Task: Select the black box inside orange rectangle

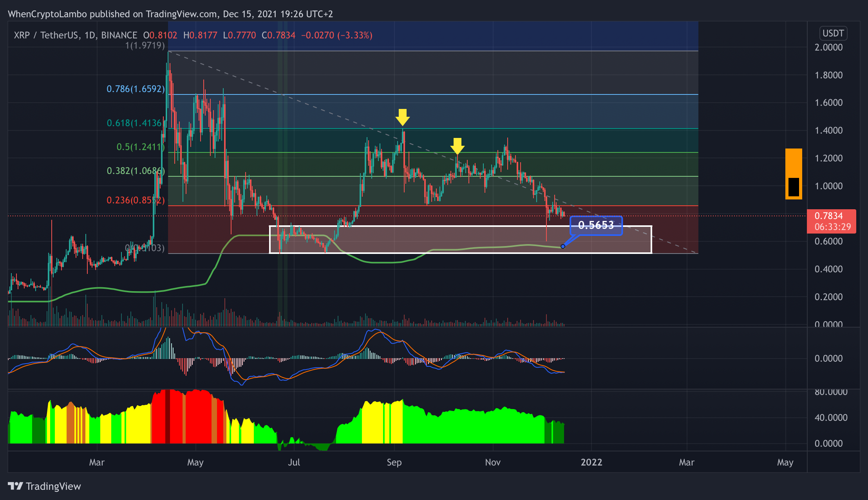Action: click(x=794, y=187)
